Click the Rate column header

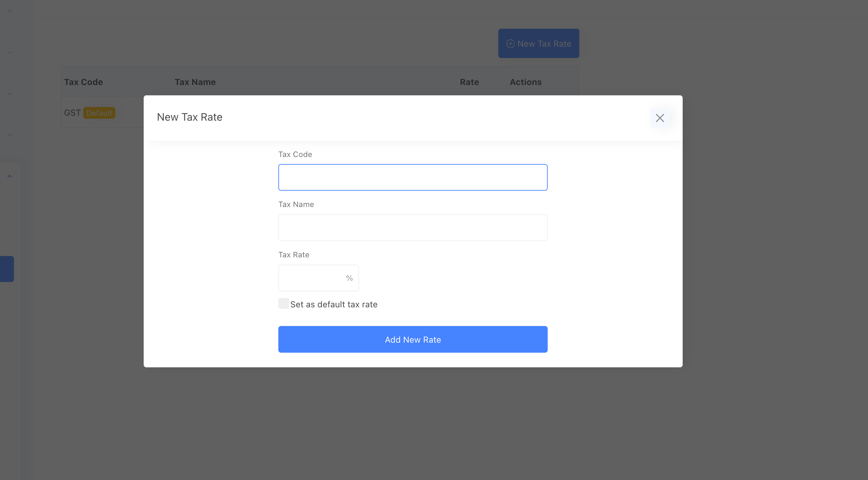[x=469, y=82]
